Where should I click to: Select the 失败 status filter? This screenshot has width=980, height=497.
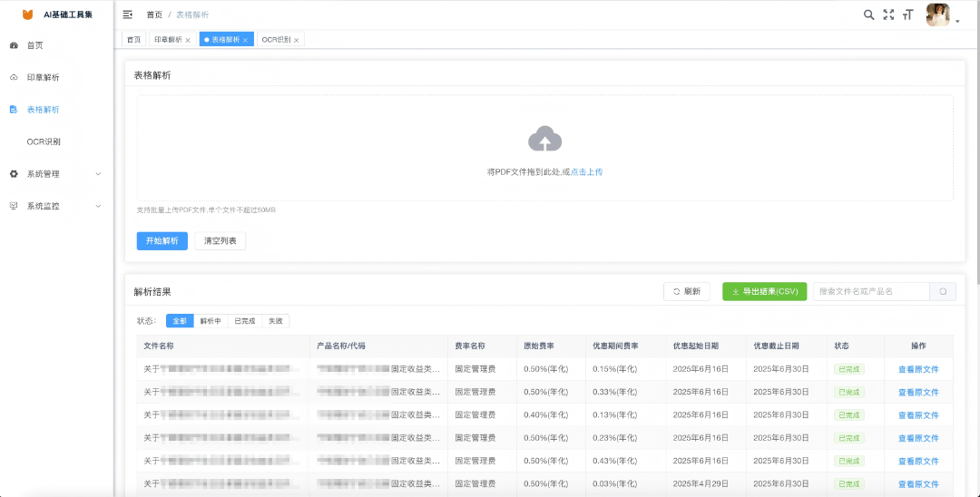coord(276,321)
